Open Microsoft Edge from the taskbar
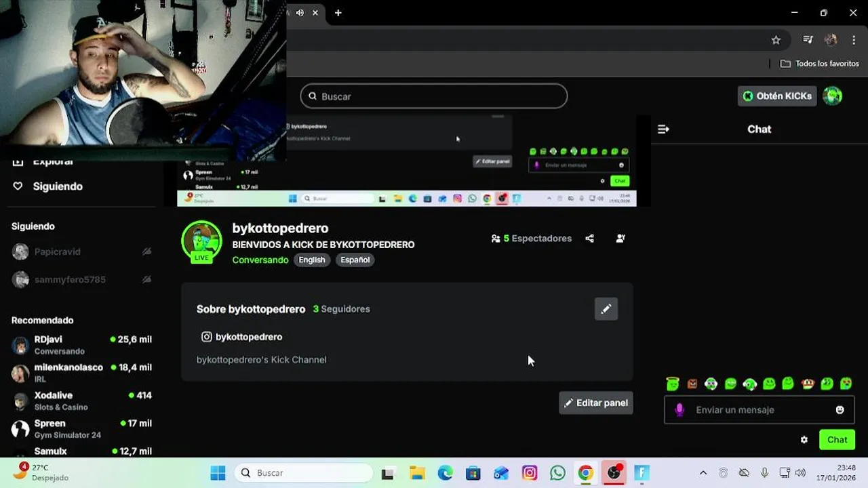The image size is (868, 488). (445, 473)
